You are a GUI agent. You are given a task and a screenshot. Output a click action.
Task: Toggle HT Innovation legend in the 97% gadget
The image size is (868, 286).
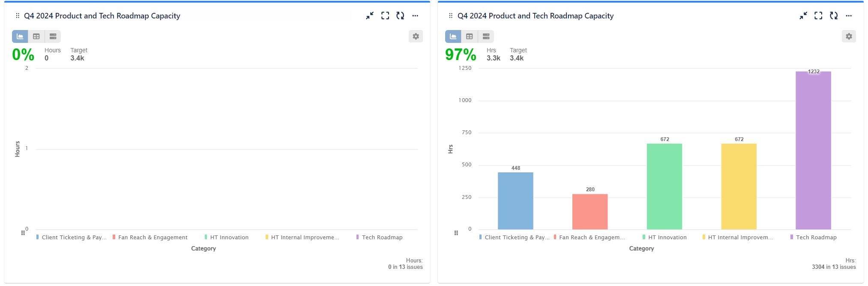(x=665, y=238)
